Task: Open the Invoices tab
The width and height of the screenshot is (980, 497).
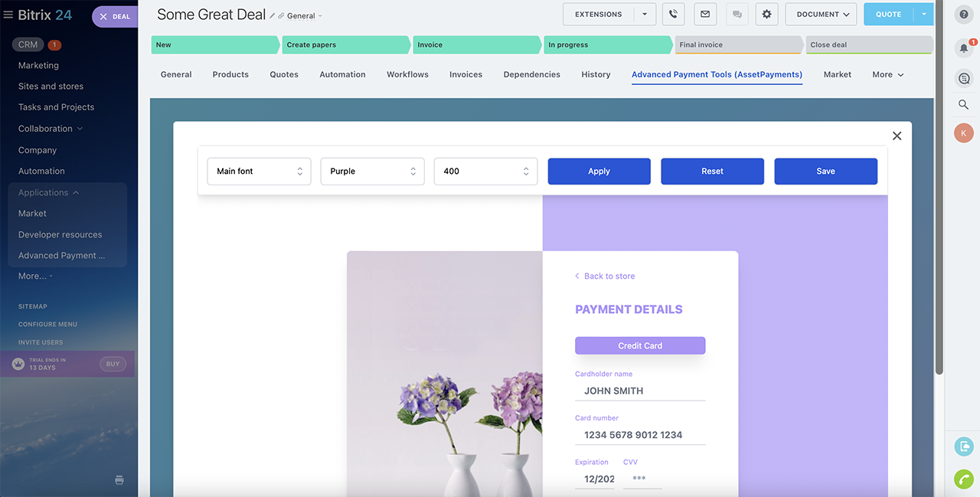Action: coord(465,74)
